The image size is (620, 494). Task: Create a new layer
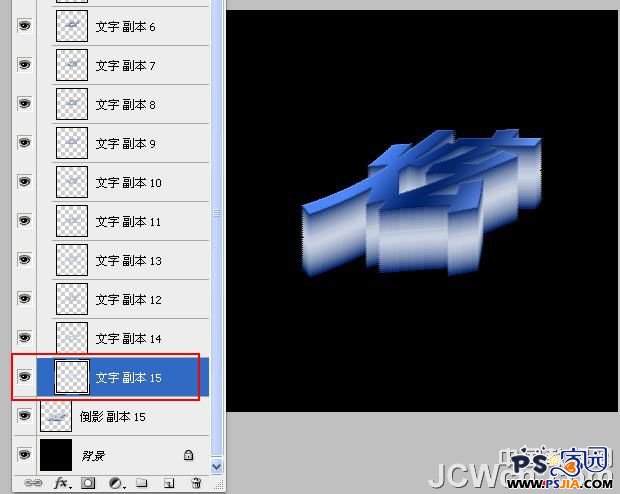point(169,483)
